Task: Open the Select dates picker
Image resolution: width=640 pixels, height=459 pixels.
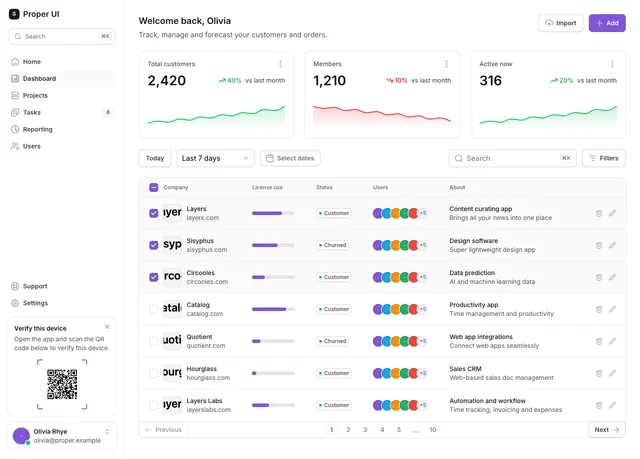Action: (x=290, y=158)
